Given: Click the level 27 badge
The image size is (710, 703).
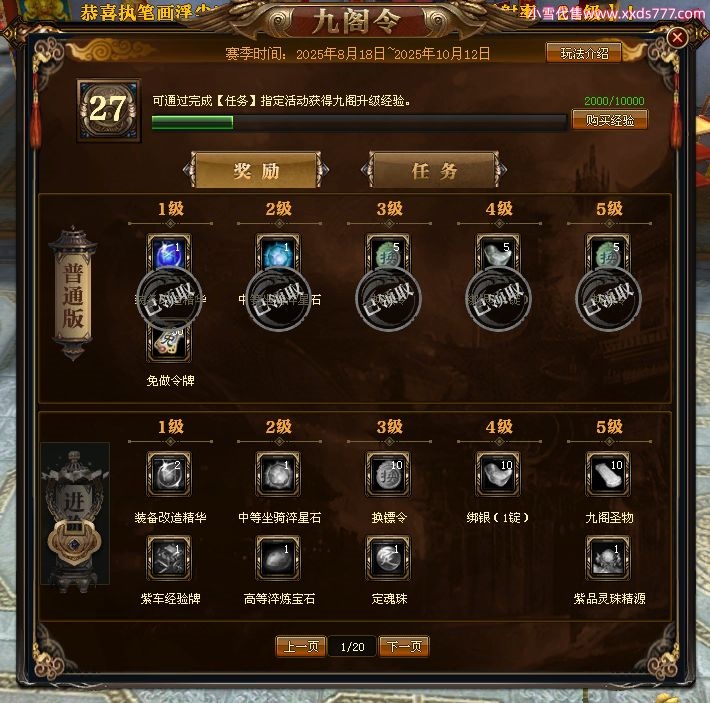Looking at the screenshot, I should [x=108, y=110].
